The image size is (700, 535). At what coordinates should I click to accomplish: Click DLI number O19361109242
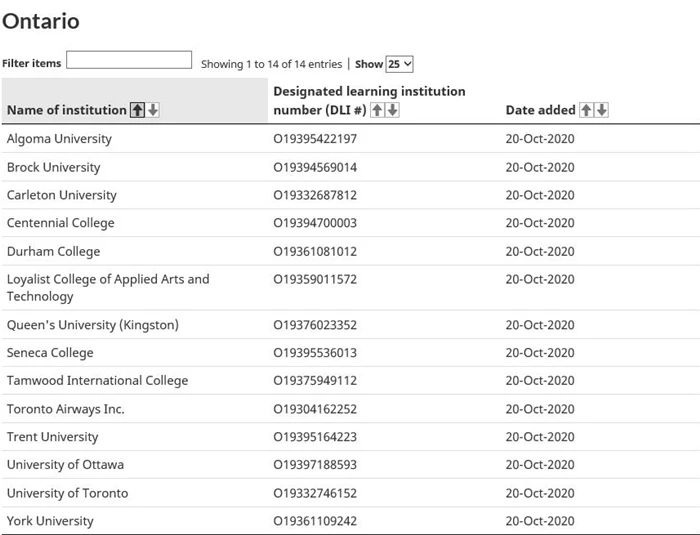pyautogui.click(x=315, y=521)
